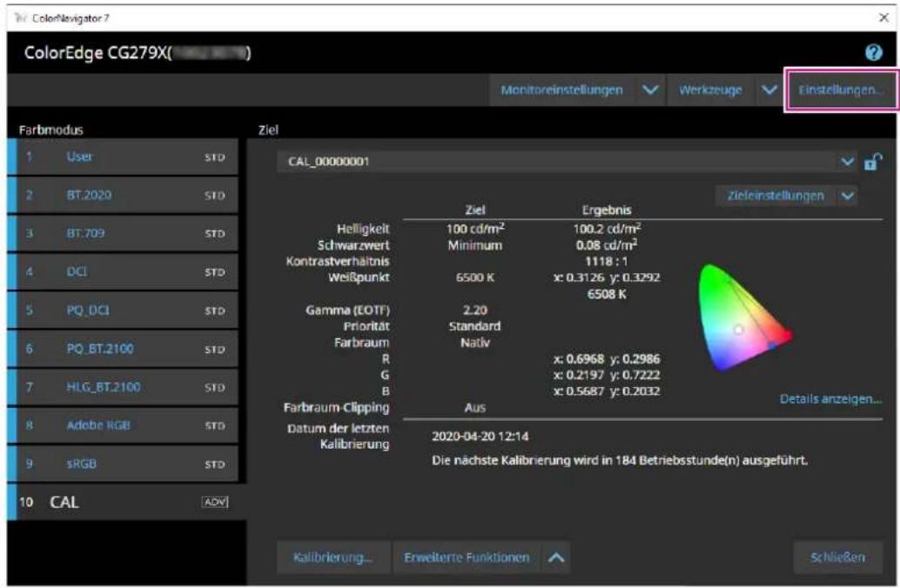Collapse Erweiterte Funktionen with up chevron
The height and width of the screenshot is (588, 900).
pos(556,558)
